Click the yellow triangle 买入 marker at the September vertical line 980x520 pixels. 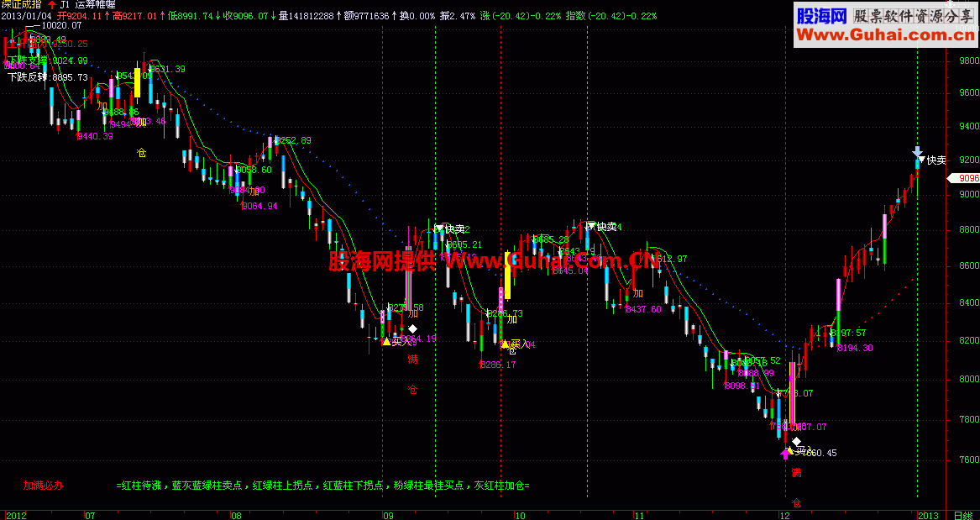click(386, 341)
